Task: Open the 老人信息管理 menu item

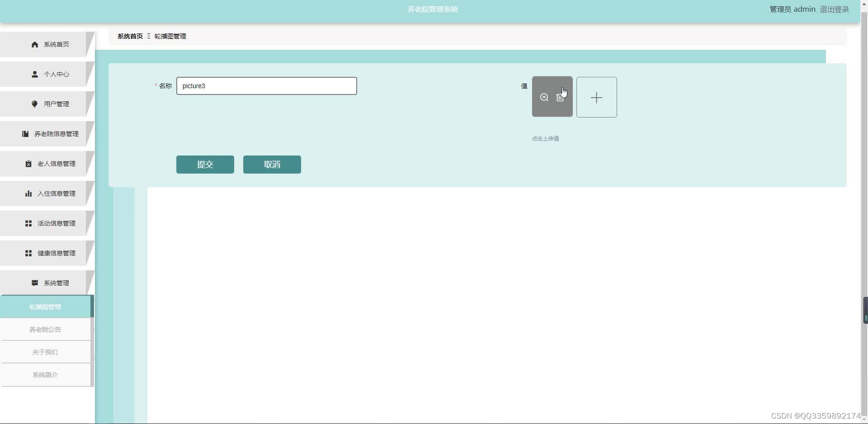Action: [47, 164]
